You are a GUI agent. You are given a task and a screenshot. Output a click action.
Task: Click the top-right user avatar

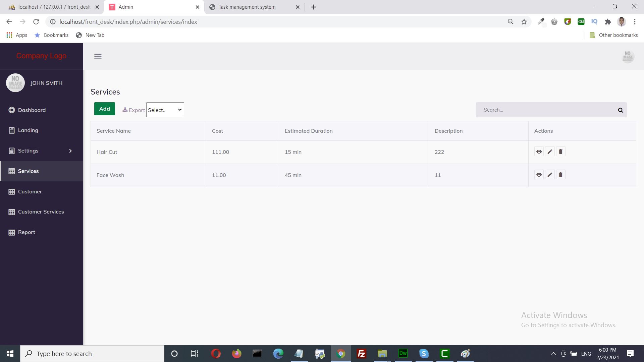(x=628, y=56)
